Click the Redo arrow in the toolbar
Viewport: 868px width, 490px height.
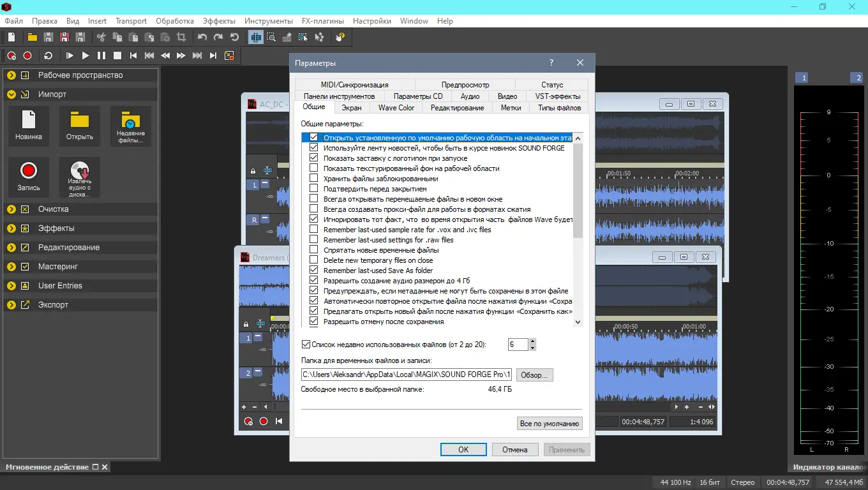pyautogui.click(x=218, y=38)
